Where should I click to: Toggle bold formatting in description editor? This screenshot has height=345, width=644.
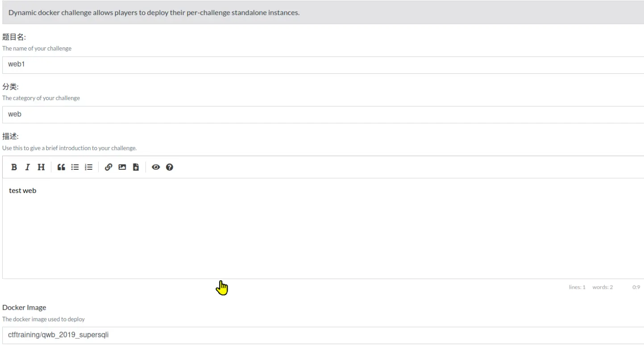point(14,167)
